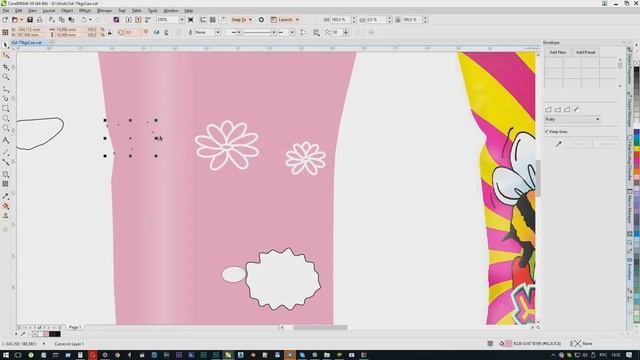This screenshot has width=640, height=360.
Task: Click envelope eyedropper in docker
Action: pyautogui.click(x=558, y=144)
